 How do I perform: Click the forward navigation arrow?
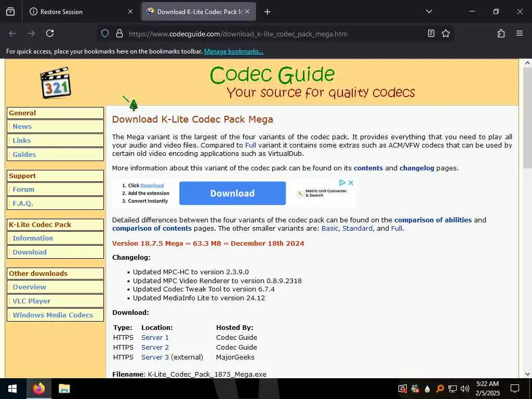31,33
